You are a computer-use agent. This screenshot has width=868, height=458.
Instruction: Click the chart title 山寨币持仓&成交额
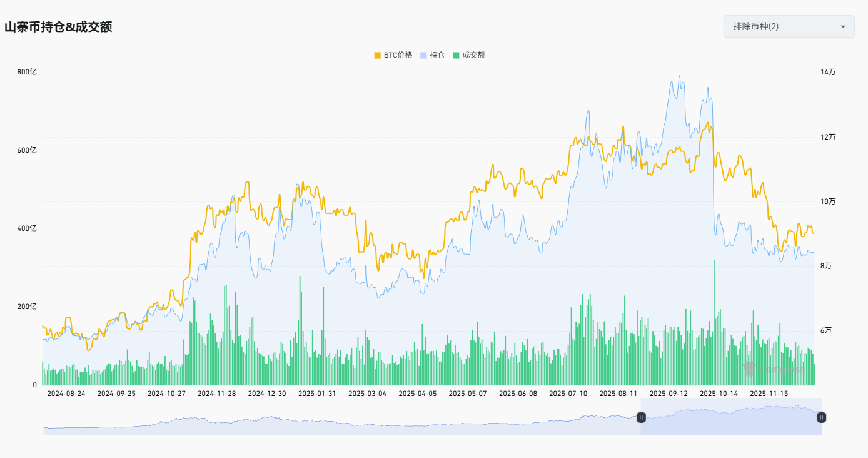(x=58, y=27)
